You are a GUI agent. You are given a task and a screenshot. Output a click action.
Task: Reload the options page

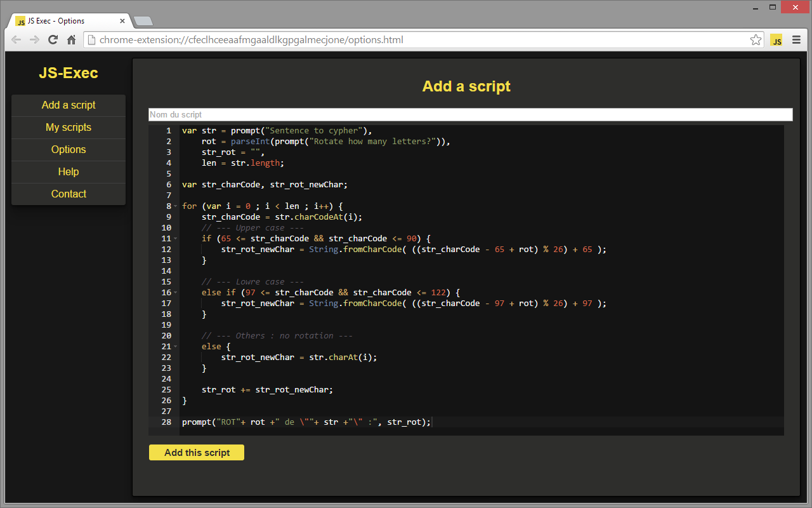[53, 40]
